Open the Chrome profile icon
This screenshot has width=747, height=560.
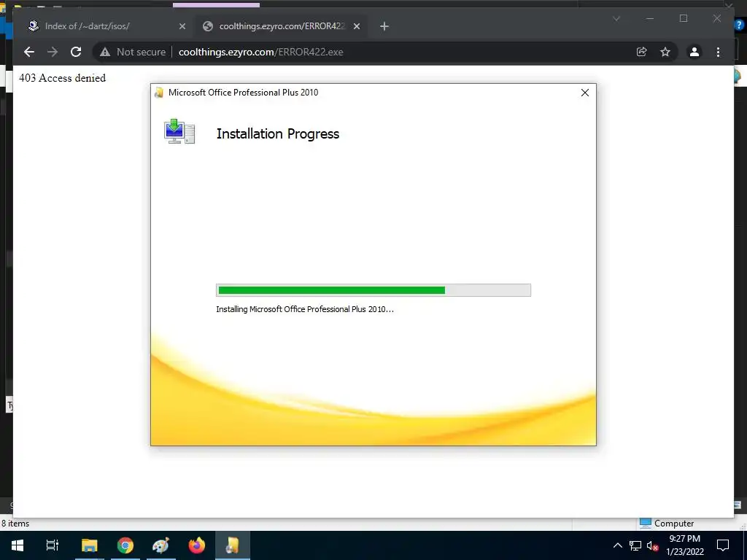pos(694,52)
